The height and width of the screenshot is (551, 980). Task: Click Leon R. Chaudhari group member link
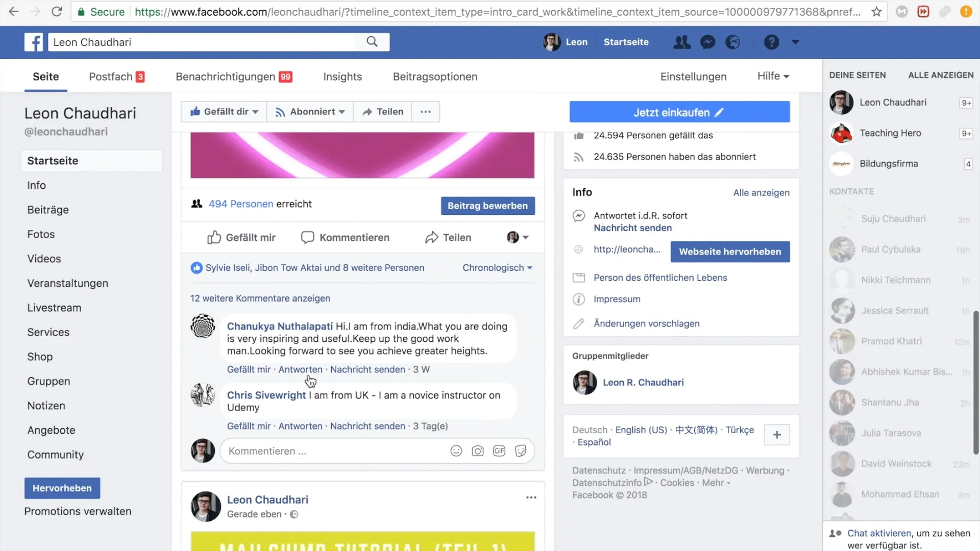643,382
